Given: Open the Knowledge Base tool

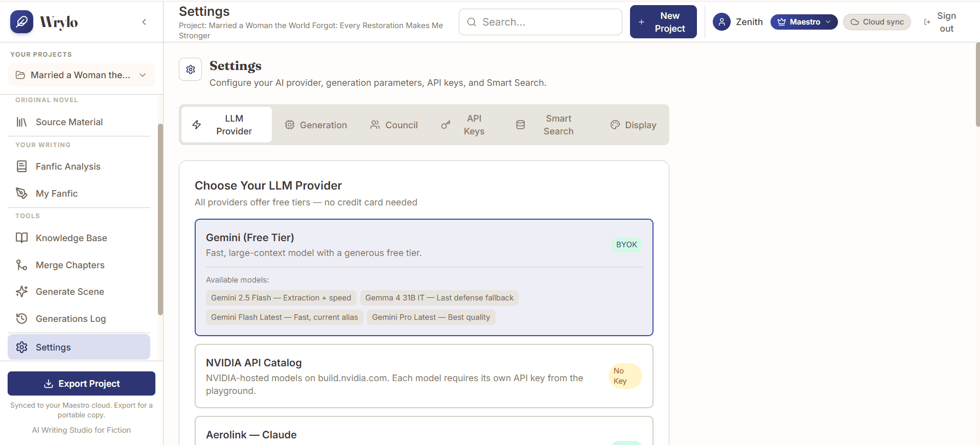Looking at the screenshot, I should coord(79,238).
